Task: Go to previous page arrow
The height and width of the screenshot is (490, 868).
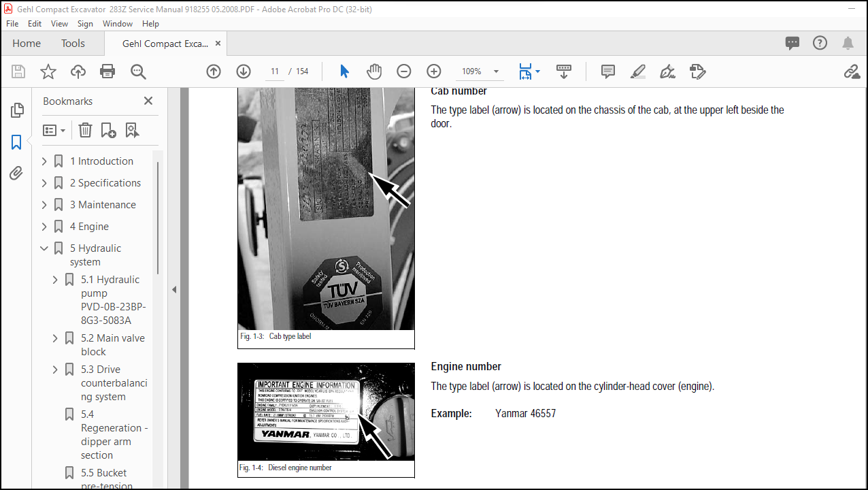Action: click(214, 71)
